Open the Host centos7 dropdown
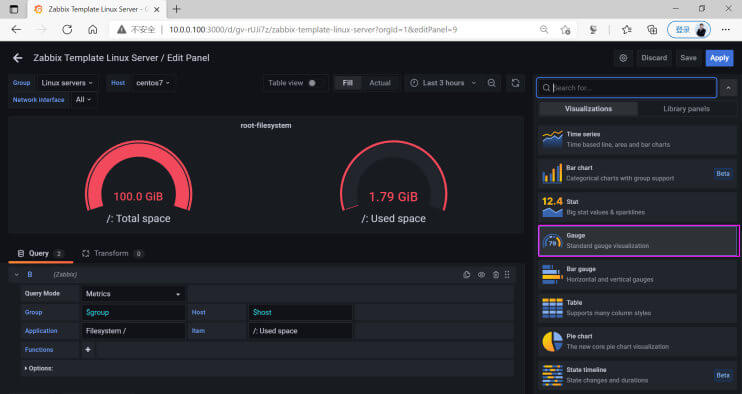Viewport: 742px width, 394px height. (x=153, y=83)
